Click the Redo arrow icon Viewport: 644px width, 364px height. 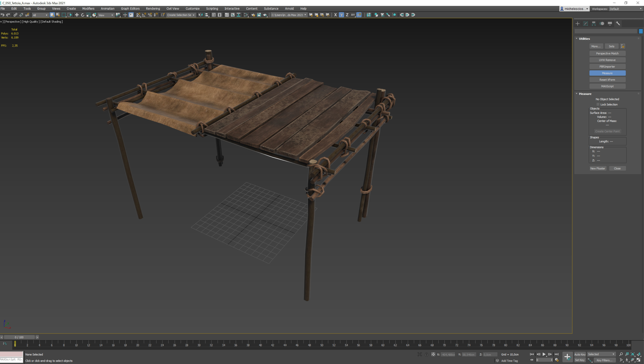tap(8, 15)
